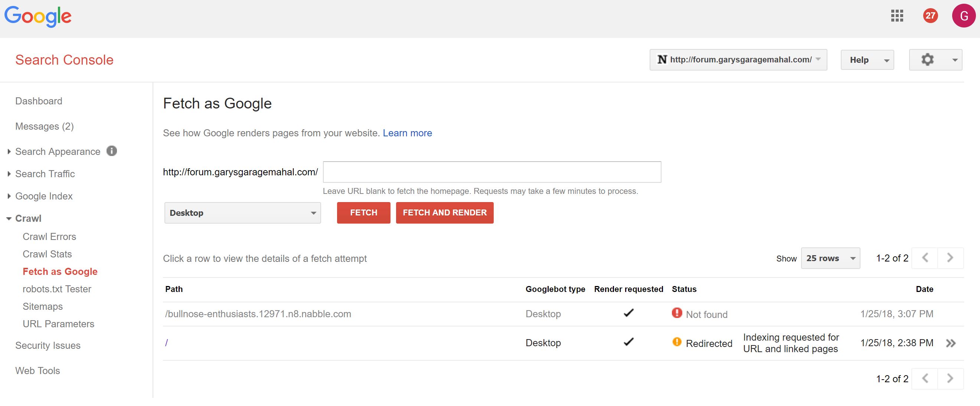
Task: Open the account avatar with letter G
Action: pos(963,16)
